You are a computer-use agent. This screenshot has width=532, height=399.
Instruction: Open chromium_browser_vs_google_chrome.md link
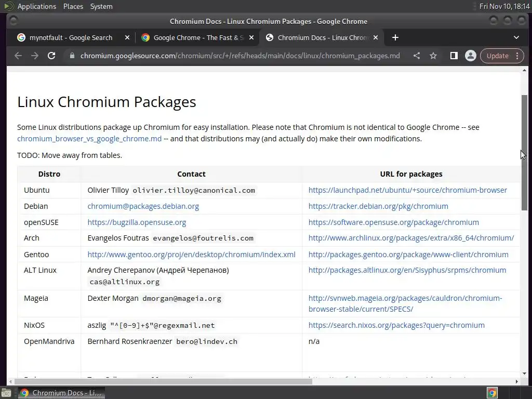coord(89,139)
